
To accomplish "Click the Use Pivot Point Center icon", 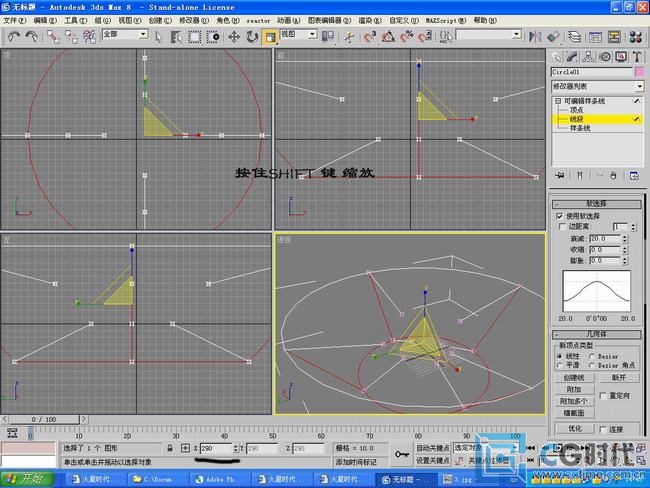I will [x=328, y=37].
